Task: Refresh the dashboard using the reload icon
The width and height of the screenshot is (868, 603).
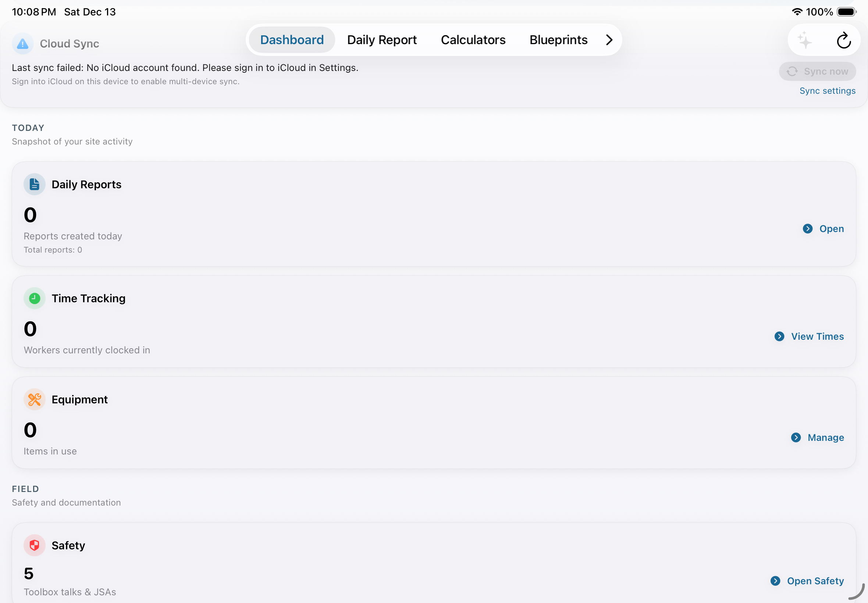Action: pyautogui.click(x=843, y=40)
